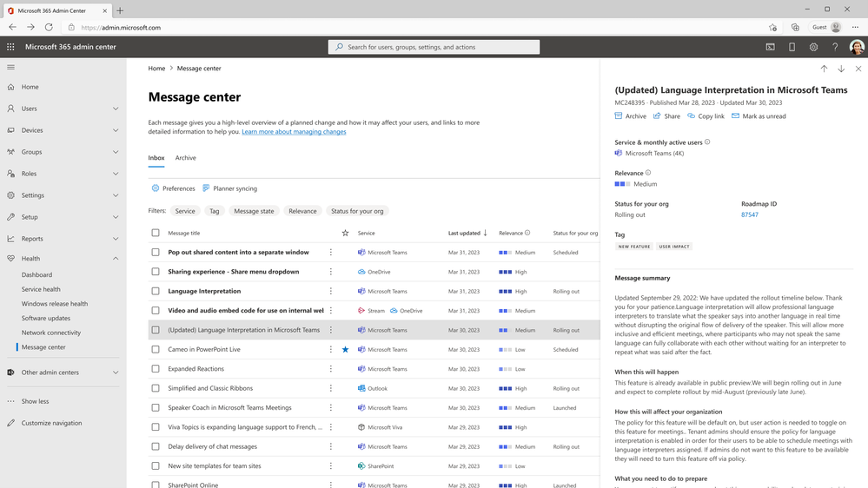Open the app launcher waffle icon

pos(10,47)
